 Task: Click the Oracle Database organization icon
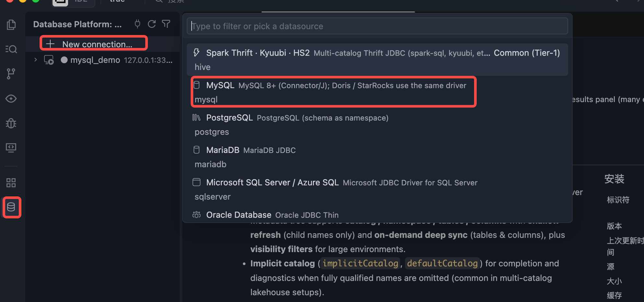tap(197, 215)
